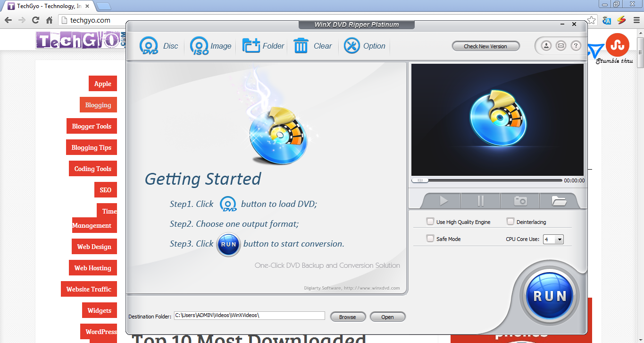Start conversion with the big RUN button

coord(549,296)
